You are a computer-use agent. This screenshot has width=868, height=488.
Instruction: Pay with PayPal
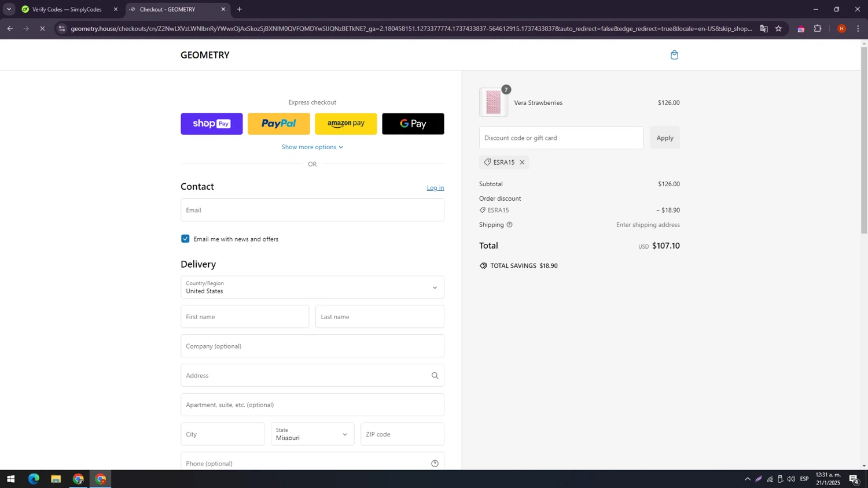(x=279, y=124)
